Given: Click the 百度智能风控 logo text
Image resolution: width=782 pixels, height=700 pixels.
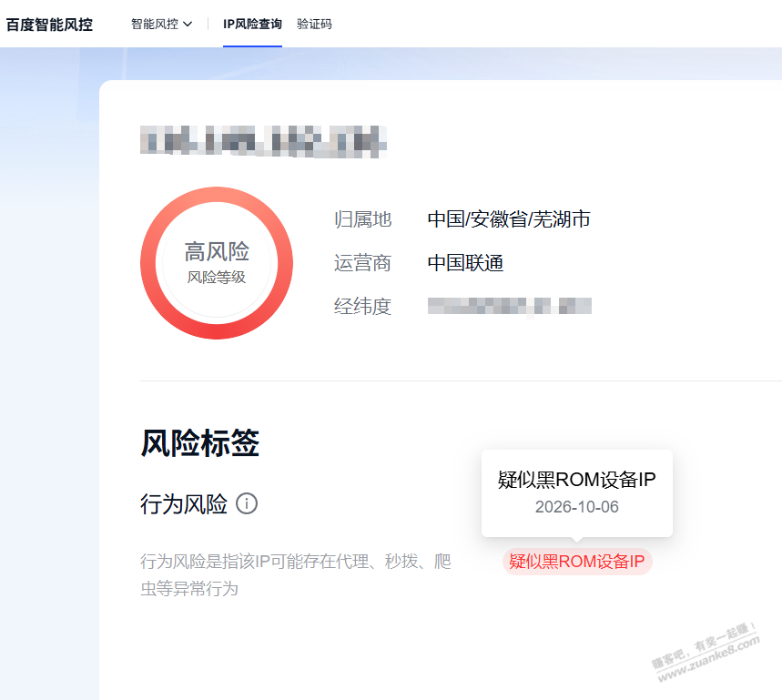Looking at the screenshot, I should tap(49, 25).
